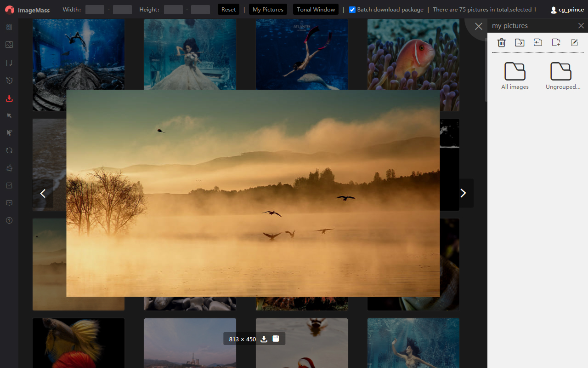Click the edit pencil icon in my pictures
Viewport: 588px width, 368px height.
[574, 42]
